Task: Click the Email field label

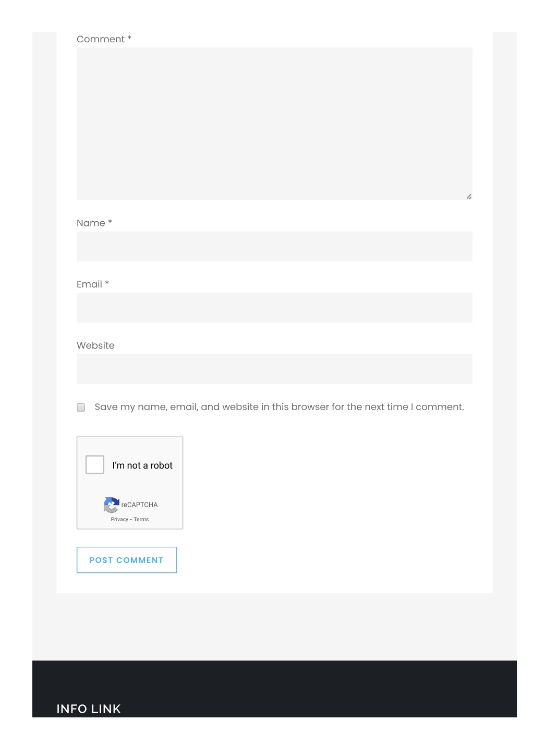Action: click(x=89, y=284)
